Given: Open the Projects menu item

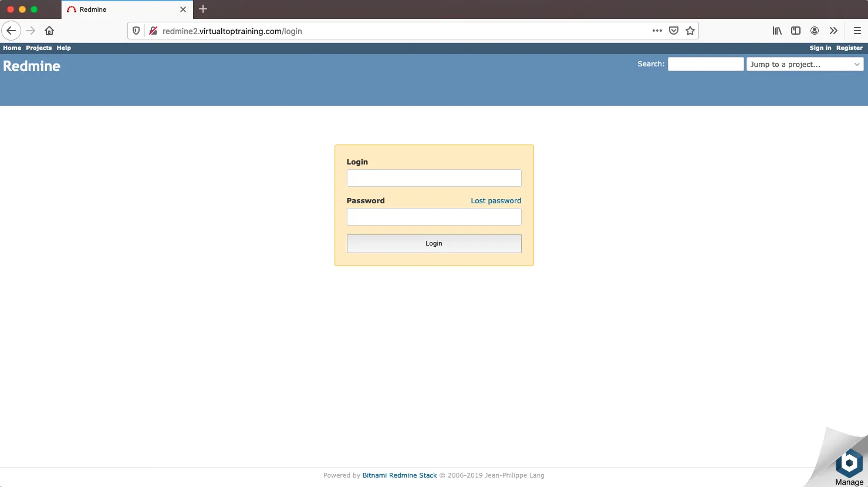Looking at the screenshot, I should 39,48.
